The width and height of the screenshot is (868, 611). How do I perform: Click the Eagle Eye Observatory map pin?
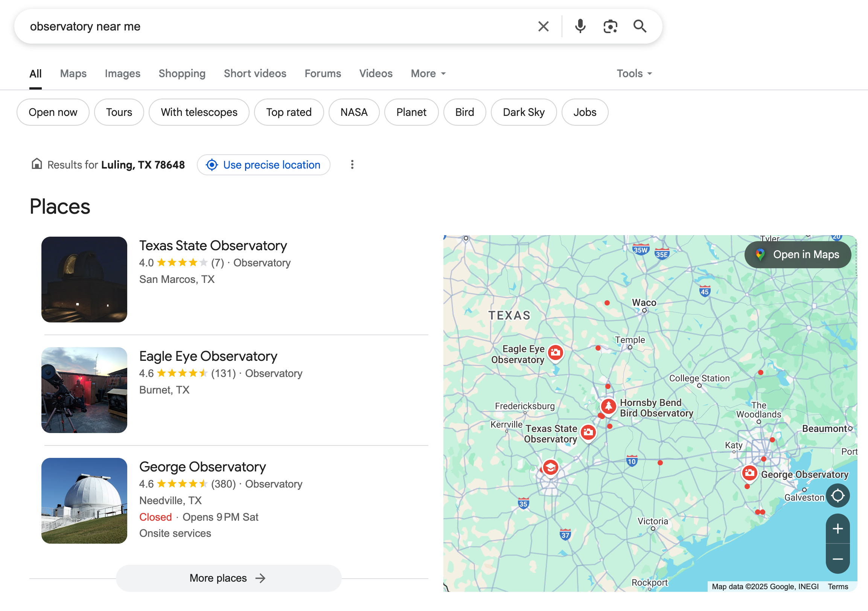(555, 353)
